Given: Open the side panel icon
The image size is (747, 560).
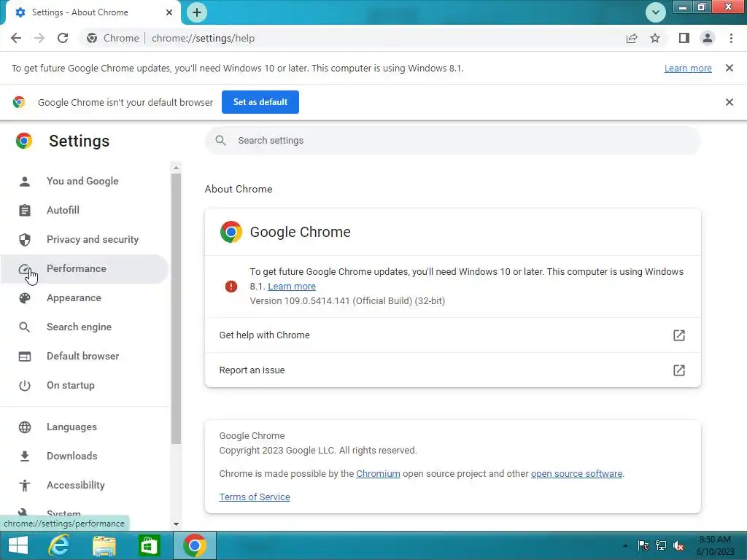Looking at the screenshot, I should point(684,38).
